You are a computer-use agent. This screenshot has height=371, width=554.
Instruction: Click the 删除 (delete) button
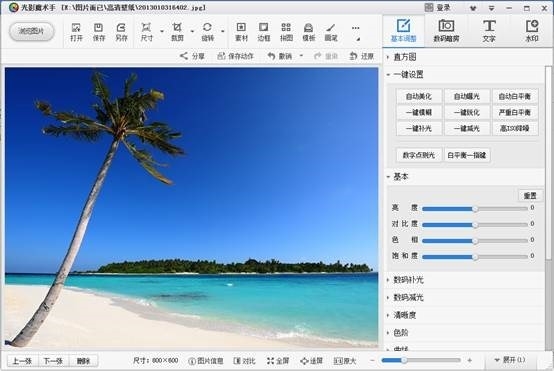pos(83,361)
